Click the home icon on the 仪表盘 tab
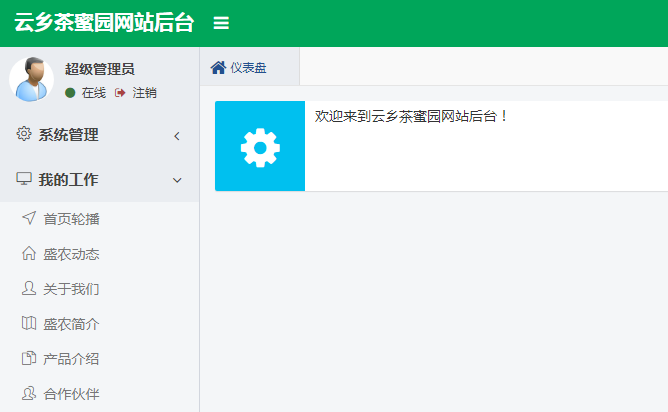This screenshot has height=412, width=668. click(218, 68)
